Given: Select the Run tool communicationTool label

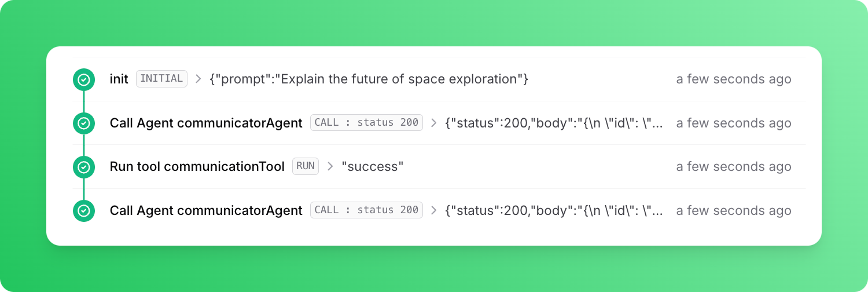Looking at the screenshot, I should point(197,167).
